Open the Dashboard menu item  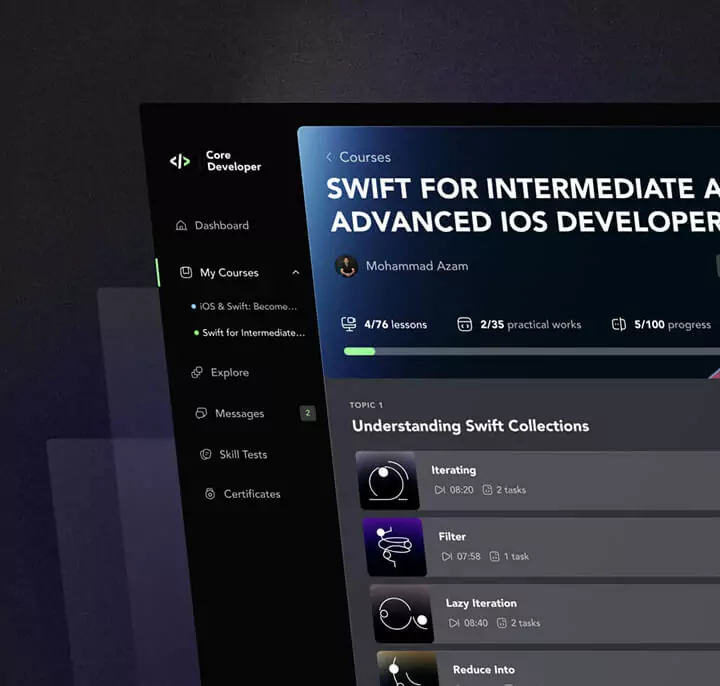221,226
